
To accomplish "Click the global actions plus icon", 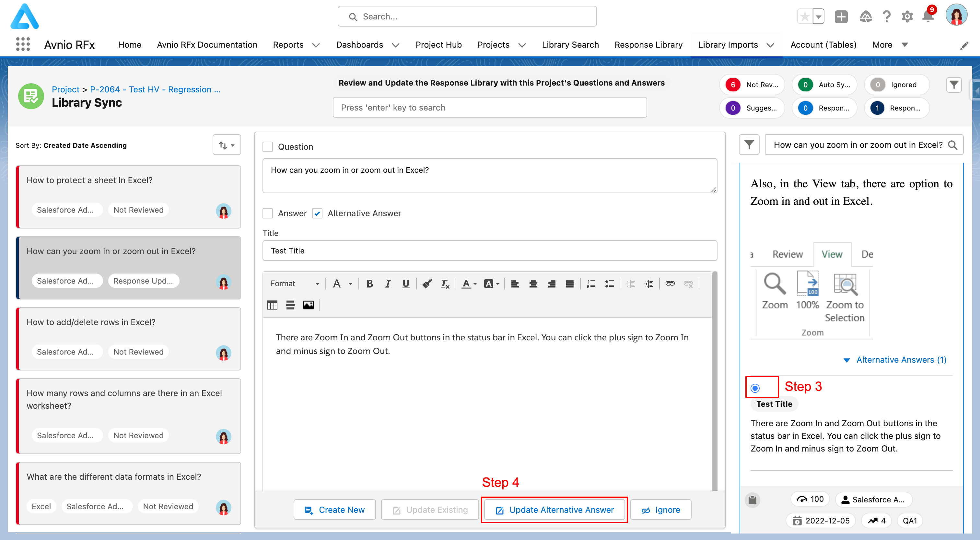I will pos(841,16).
